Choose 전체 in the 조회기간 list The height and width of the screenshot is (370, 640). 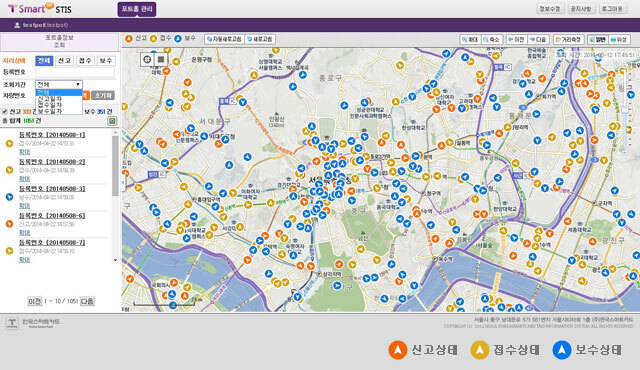coord(59,93)
